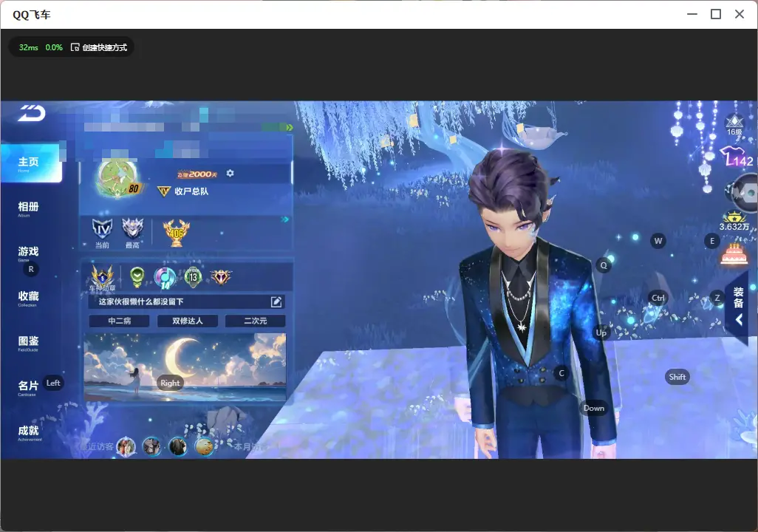Minimize the QQ飞车 window
Screen dimensions: 758x532
point(692,15)
